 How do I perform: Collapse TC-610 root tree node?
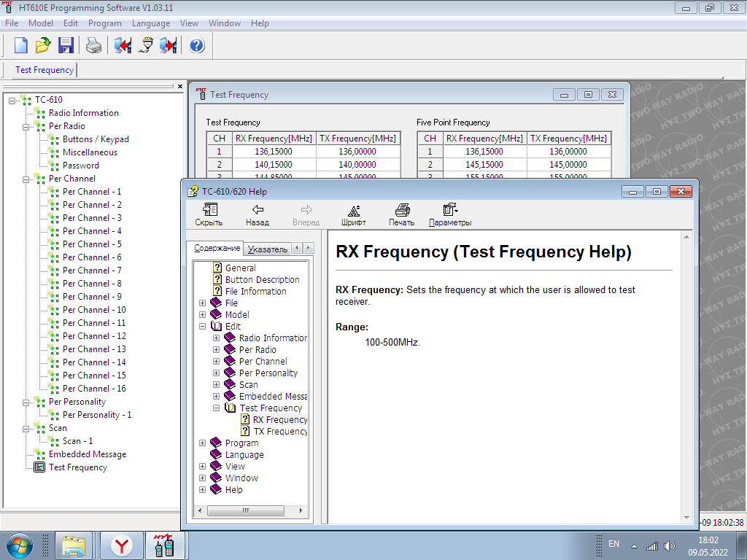click(12, 100)
